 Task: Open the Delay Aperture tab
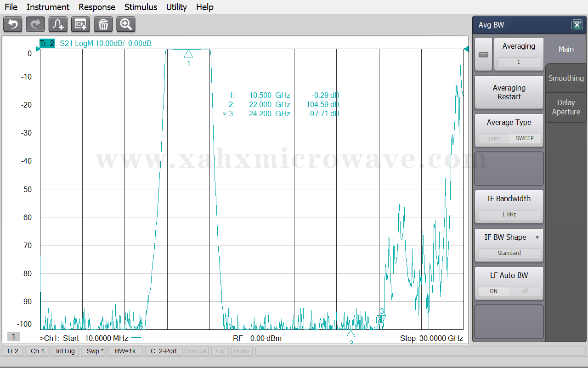point(566,107)
